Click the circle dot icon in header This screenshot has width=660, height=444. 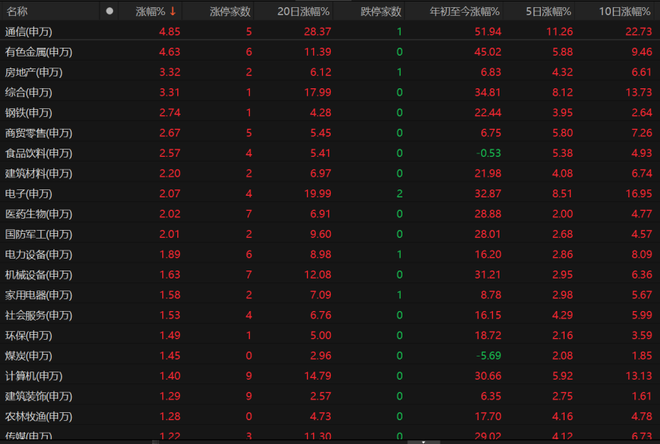pos(110,11)
